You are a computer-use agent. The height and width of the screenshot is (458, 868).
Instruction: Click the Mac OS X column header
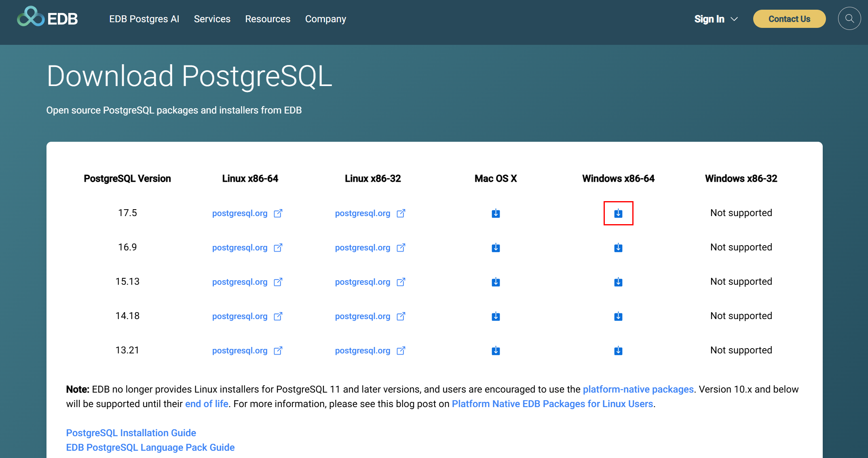coord(496,179)
